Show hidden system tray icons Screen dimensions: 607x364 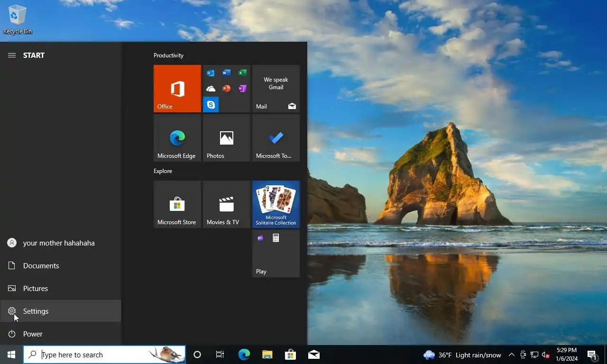tap(512, 355)
